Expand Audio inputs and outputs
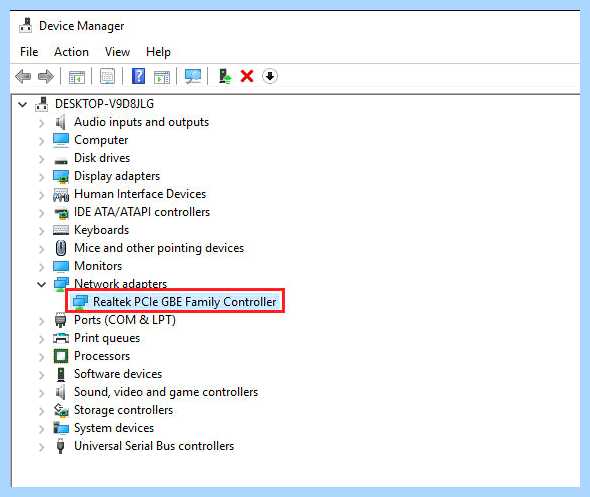 point(41,123)
